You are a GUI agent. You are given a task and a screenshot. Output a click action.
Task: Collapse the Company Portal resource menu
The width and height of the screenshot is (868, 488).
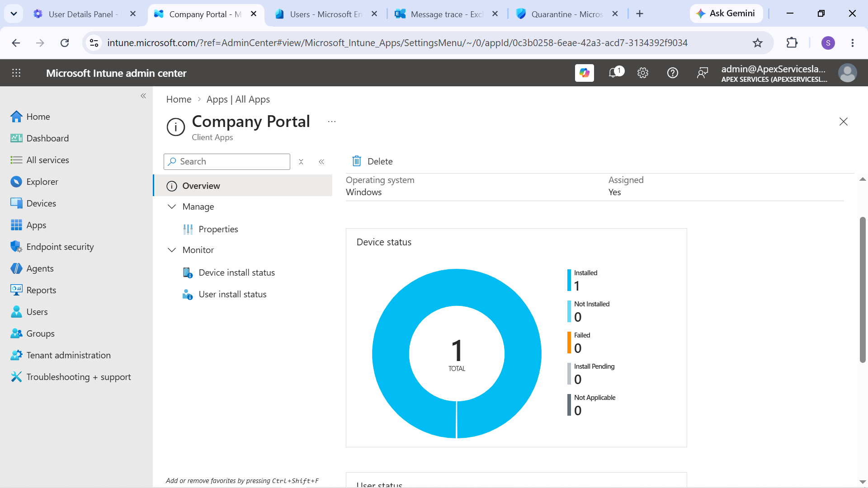pos(321,162)
